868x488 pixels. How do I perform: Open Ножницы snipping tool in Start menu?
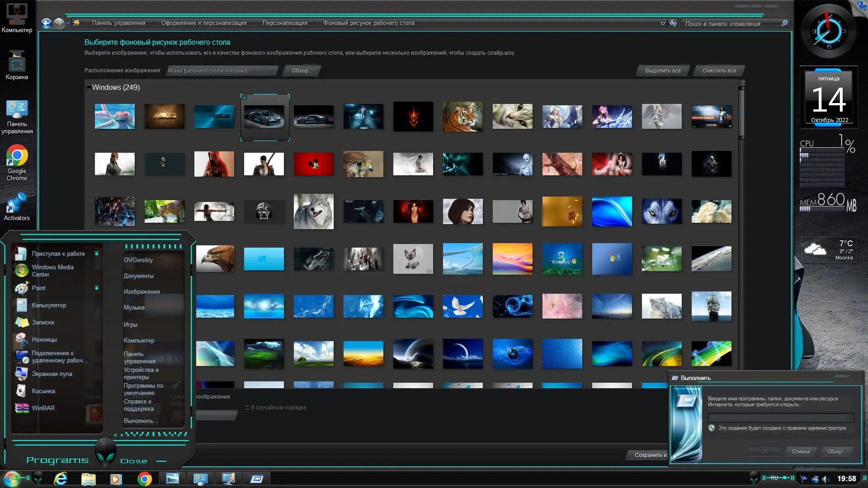tap(44, 340)
